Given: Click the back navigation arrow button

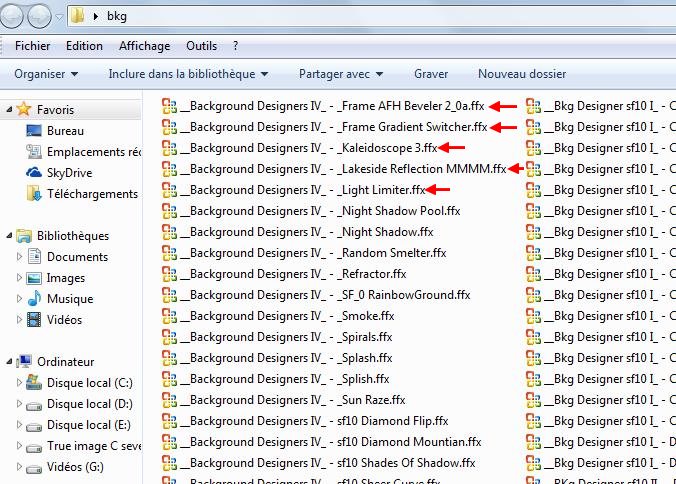Looking at the screenshot, I should (15, 16).
